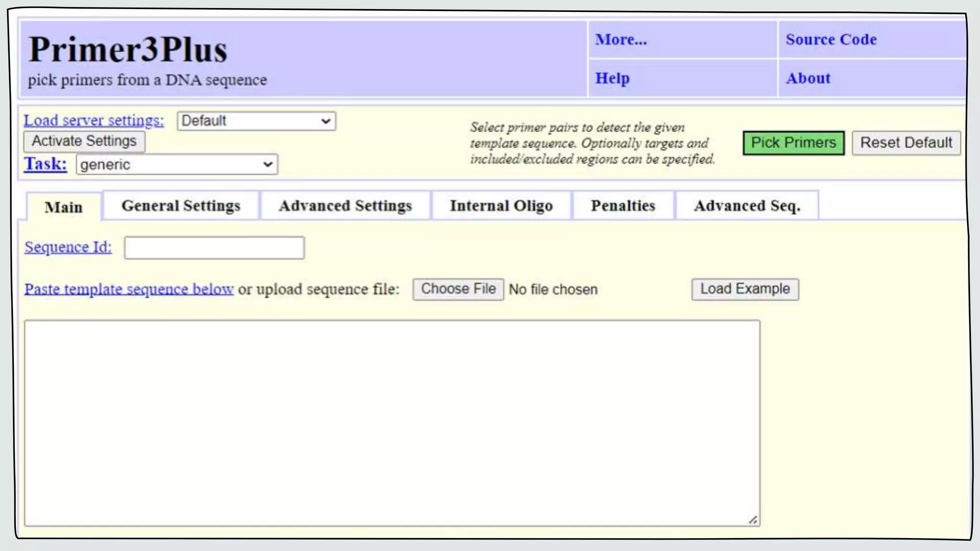Click the textarea resize handle corner
The width and height of the screenshot is (980, 551).
pyautogui.click(x=753, y=520)
